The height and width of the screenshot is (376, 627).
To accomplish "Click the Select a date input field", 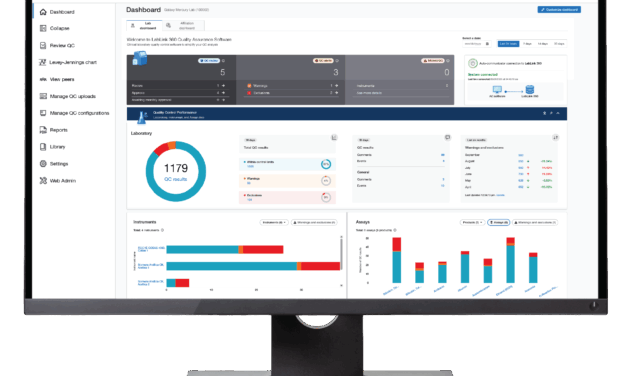I will tap(477, 44).
